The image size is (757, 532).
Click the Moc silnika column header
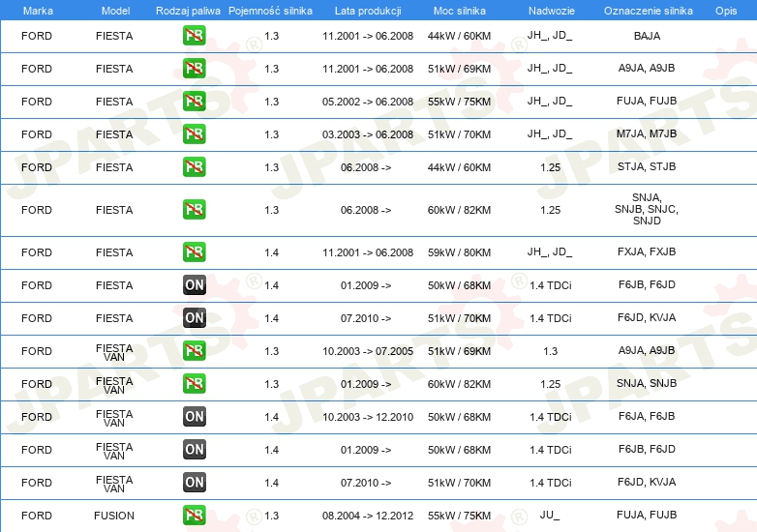click(x=459, y=11)
